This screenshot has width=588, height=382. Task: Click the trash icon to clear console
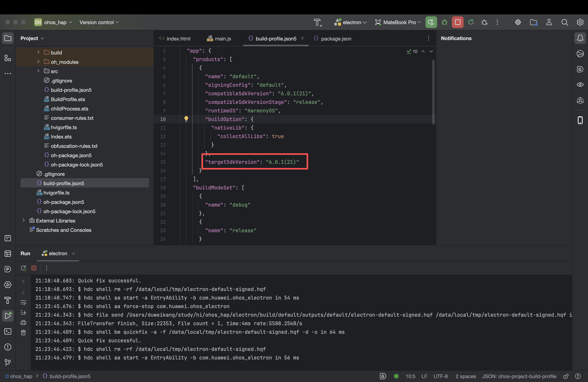(x=23, y=333)
